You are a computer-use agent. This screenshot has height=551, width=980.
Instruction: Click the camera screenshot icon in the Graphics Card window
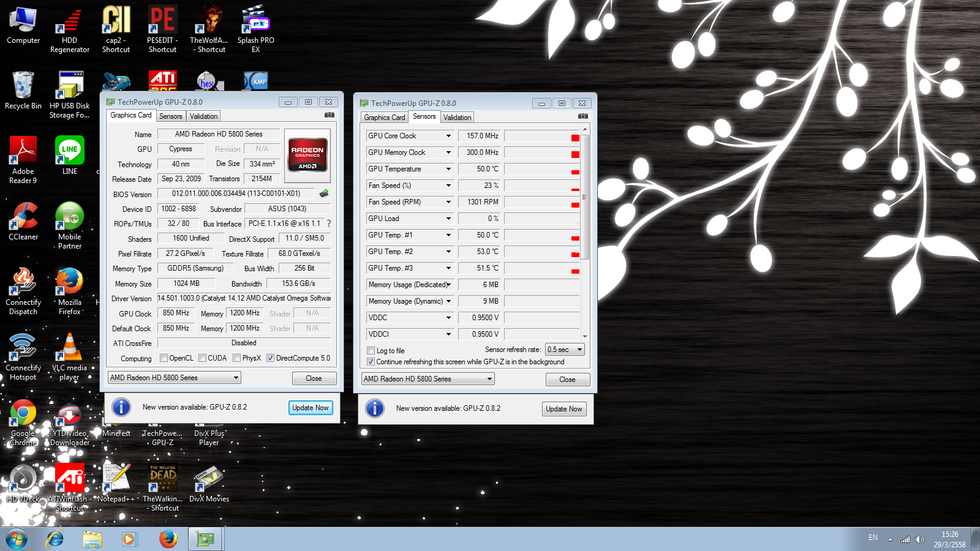(330, 115)
